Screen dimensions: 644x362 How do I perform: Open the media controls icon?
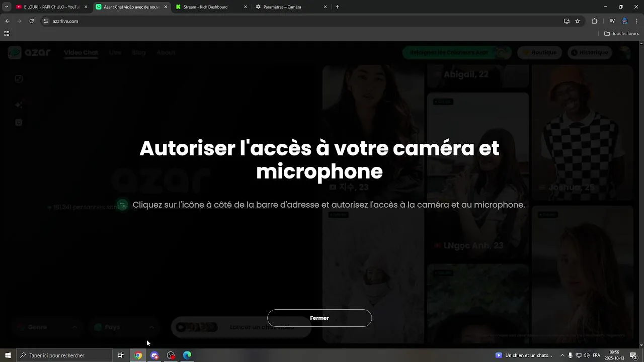point(612,21)
